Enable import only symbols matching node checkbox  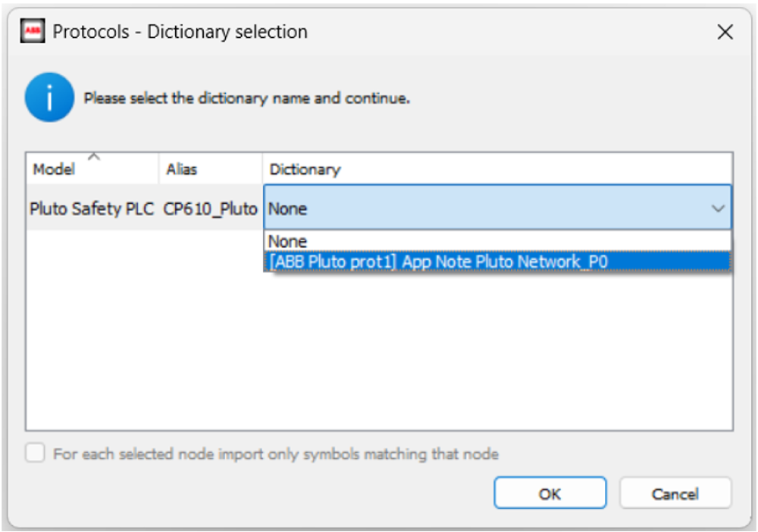pos(36,454)
